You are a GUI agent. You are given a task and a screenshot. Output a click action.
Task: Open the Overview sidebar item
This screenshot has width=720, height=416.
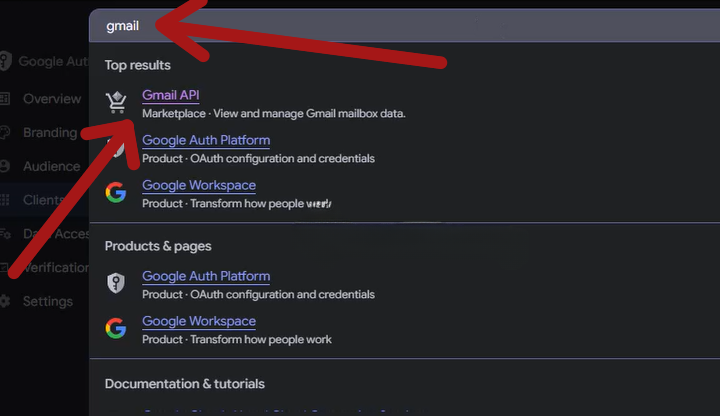tap(52, 99)
